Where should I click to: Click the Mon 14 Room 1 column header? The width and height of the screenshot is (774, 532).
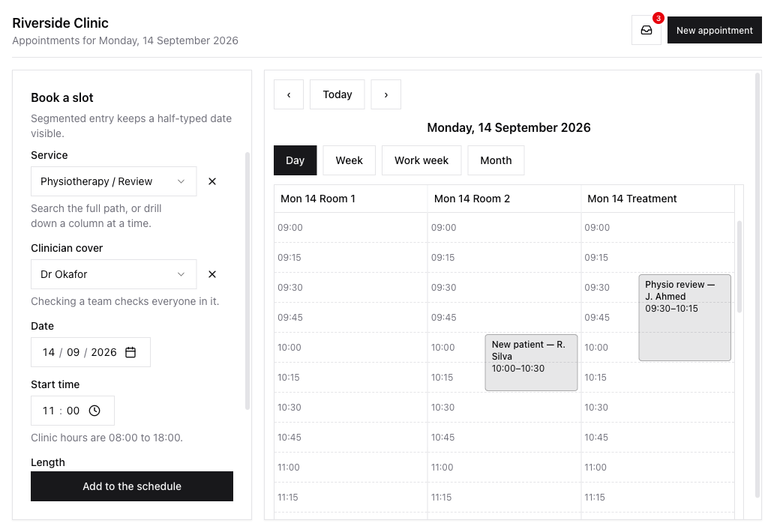[x=350, y=199]
